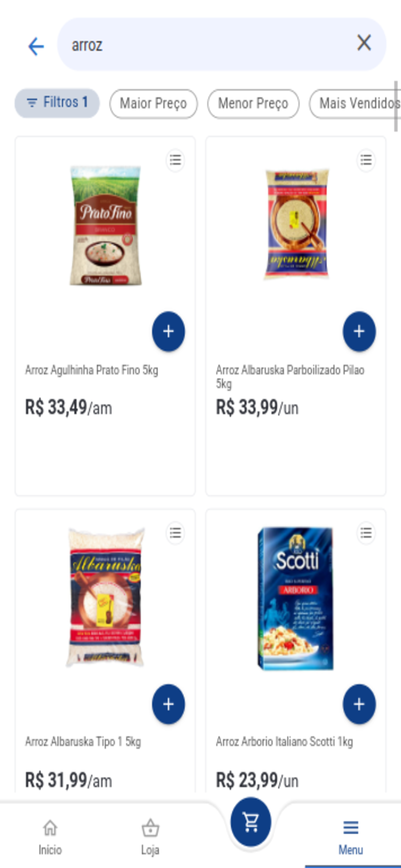
Task: Open the shopping cart button
Action: point(251,822)
